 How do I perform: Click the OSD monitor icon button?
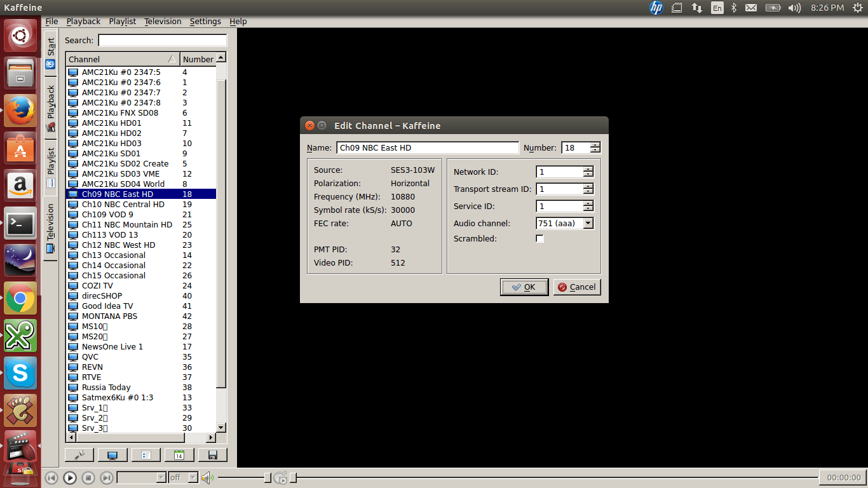112,455
